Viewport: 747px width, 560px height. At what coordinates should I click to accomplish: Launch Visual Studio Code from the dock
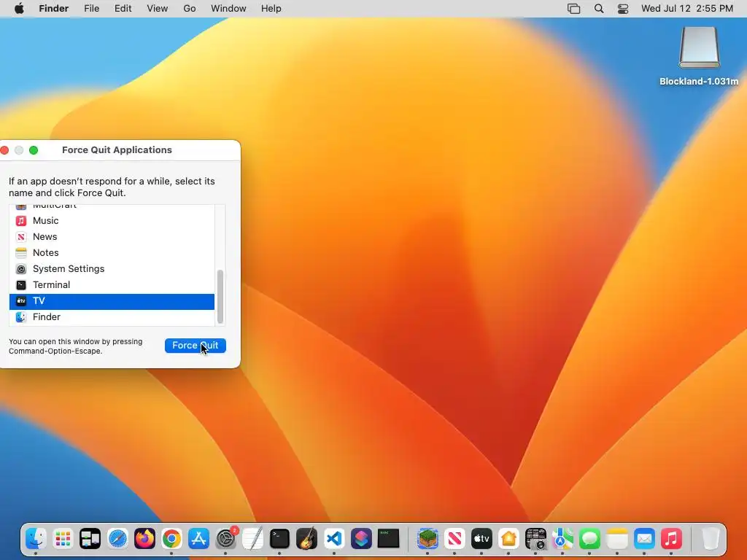point(334,539)
